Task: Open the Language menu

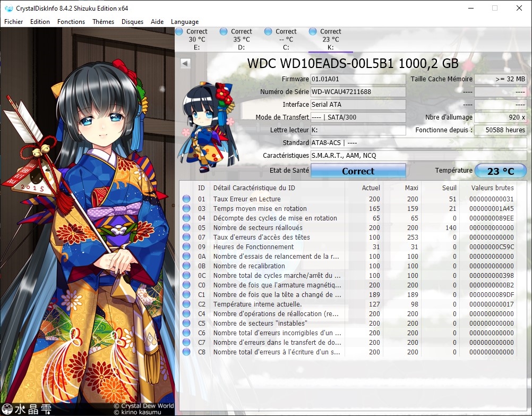Action: [x=185, y=22]
